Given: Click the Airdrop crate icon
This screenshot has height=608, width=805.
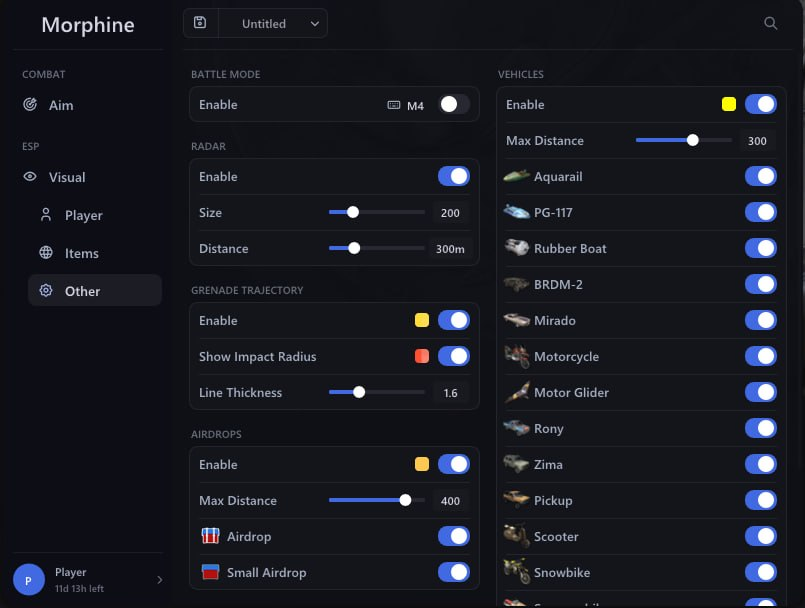Looking at the screenshot, I should pos(210,536).
